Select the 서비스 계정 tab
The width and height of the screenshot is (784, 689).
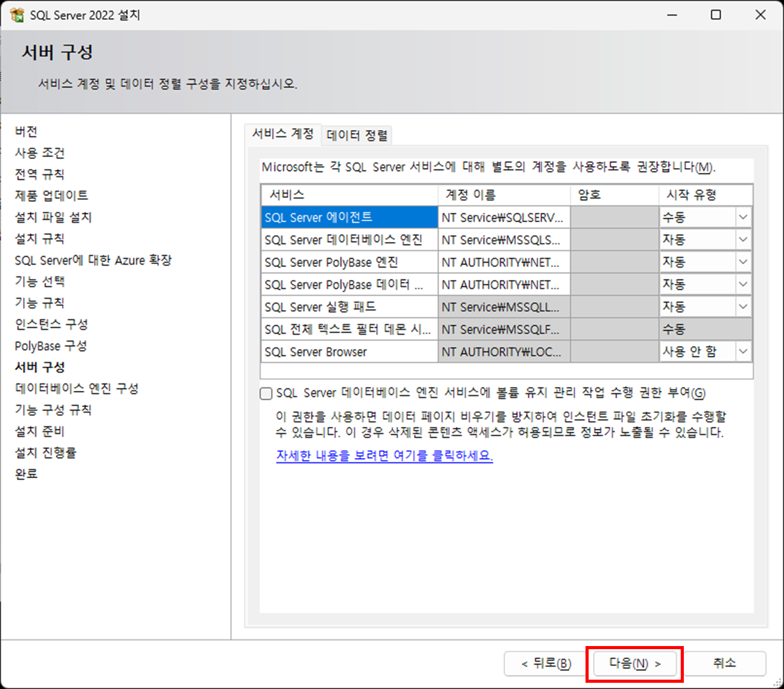pyautogui.click(x=283, y=134)
